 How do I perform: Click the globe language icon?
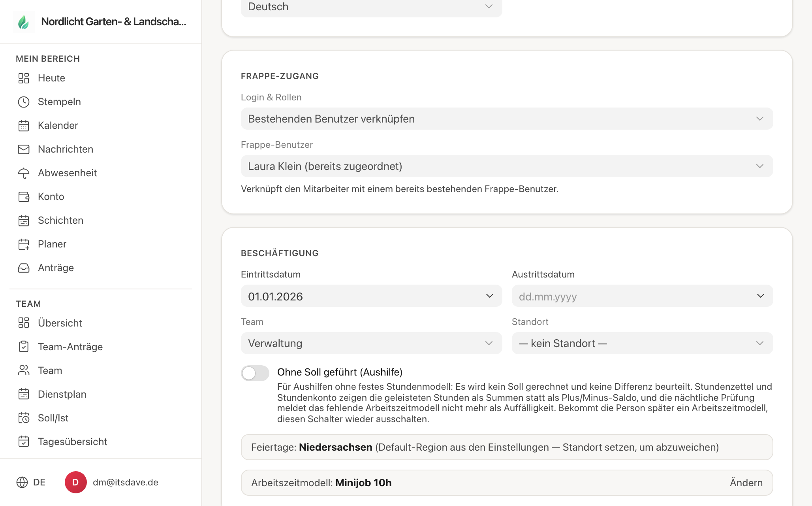(22, 482)
